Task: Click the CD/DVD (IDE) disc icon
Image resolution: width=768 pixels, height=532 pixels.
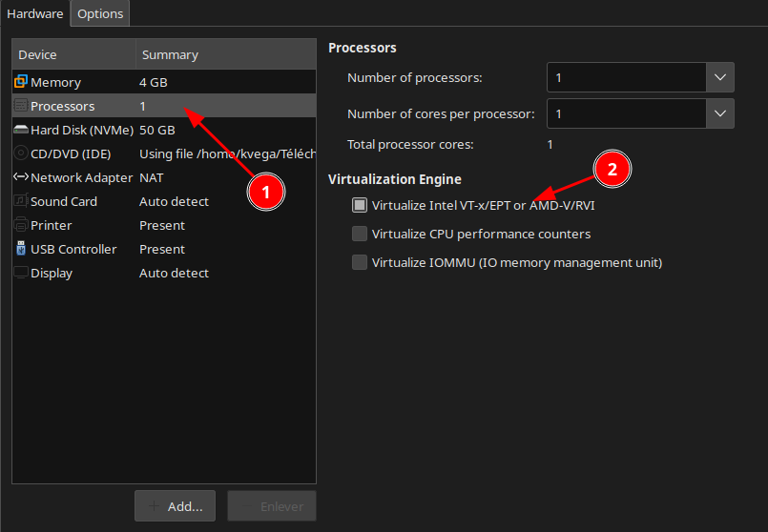Action: (21, 153)
